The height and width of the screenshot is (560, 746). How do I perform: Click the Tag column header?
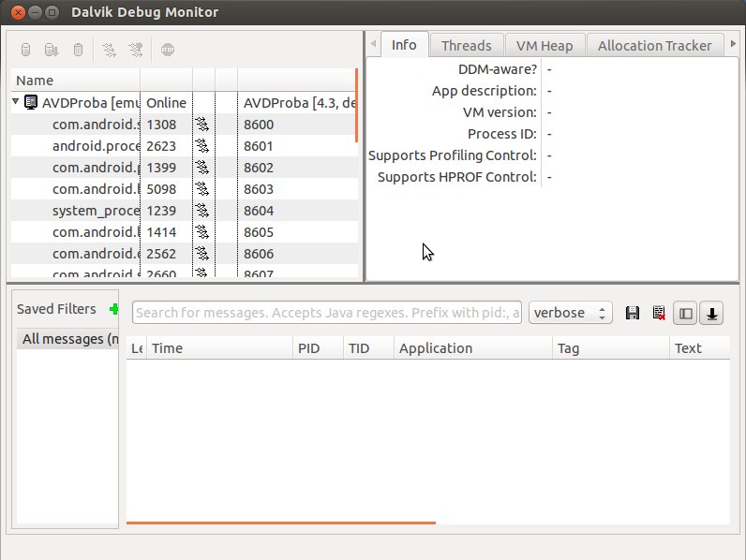pyautogui.click(x=611, y=348)
